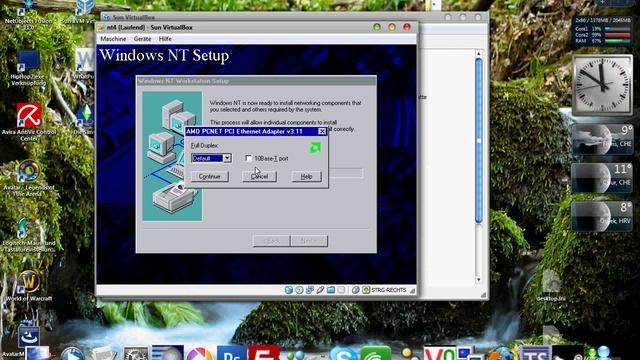Click the scrollbar in background Sun VirtualBox window
This screenshot has height=360, width=640.
[x=479, y=141]
